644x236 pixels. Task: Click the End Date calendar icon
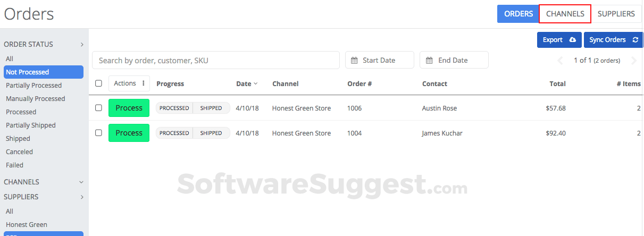click(429, 60)
